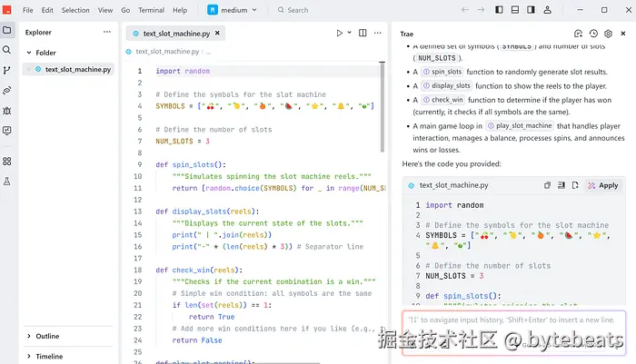The height and width of the screenshot is (364, 636).
Task: Go back with the left arrow
Action: click(x=465, y=10)
